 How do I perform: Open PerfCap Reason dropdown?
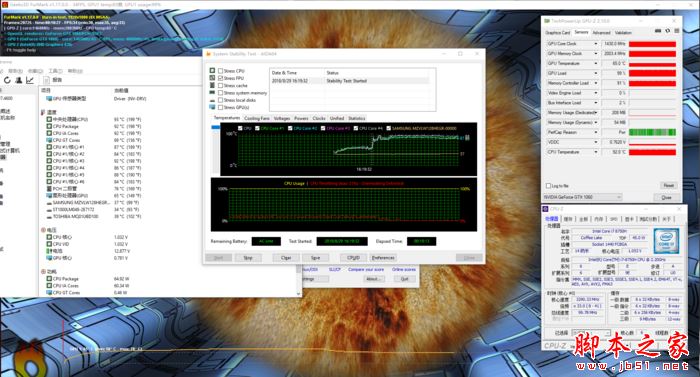[x=595, y=132]
